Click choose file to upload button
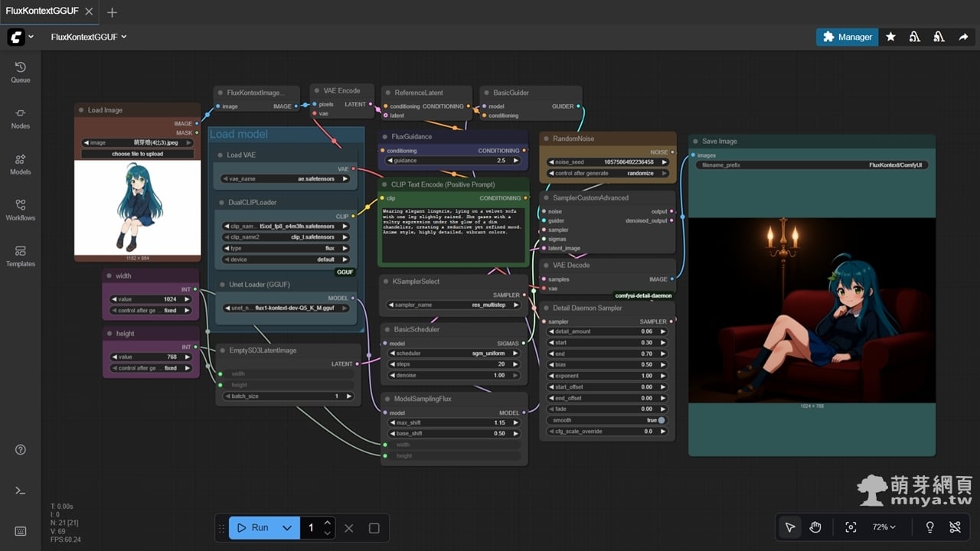The height and width of the screenshot is (551, 980). pyautogui.click(x=138, y=154)
